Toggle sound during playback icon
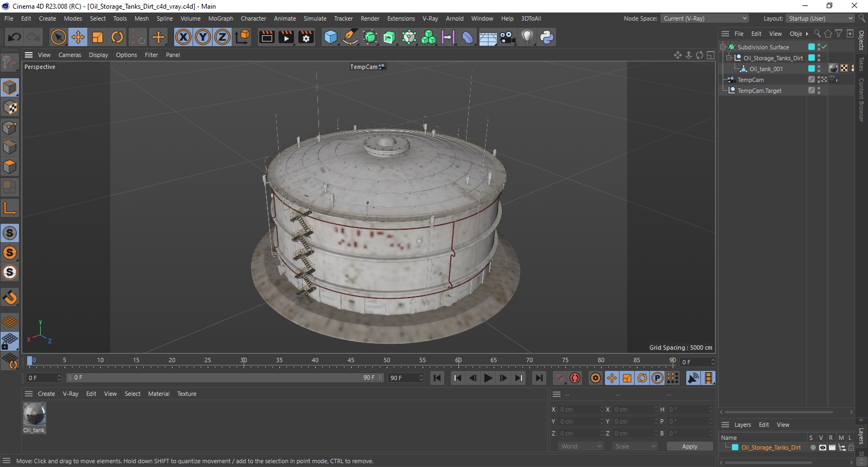868x467 pixels. tap(693, 378)
